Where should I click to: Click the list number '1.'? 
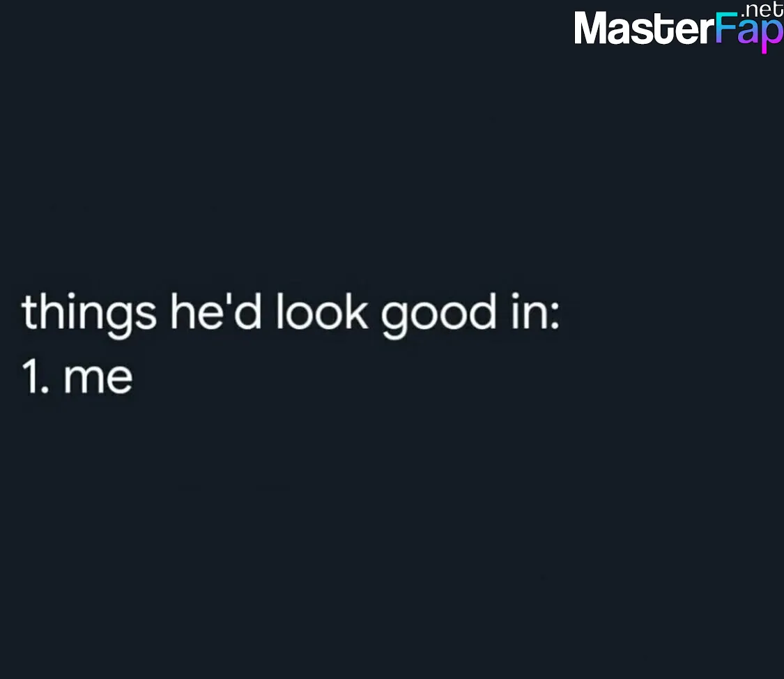[36, 376]
